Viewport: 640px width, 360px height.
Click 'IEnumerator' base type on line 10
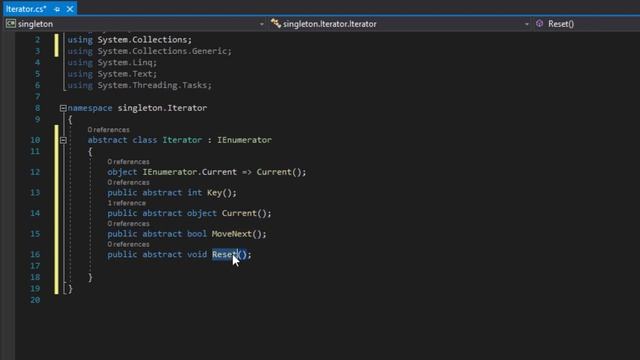coord(244,140)
